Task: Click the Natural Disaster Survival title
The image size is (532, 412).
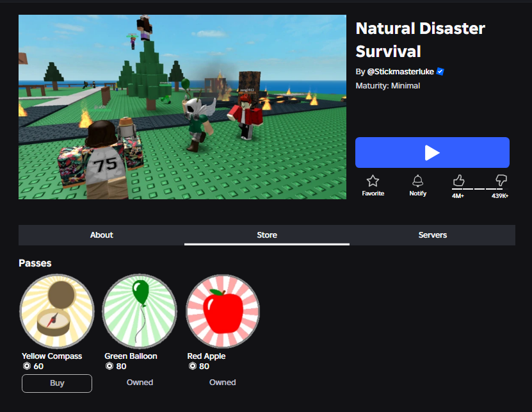Action: [421, 40]
